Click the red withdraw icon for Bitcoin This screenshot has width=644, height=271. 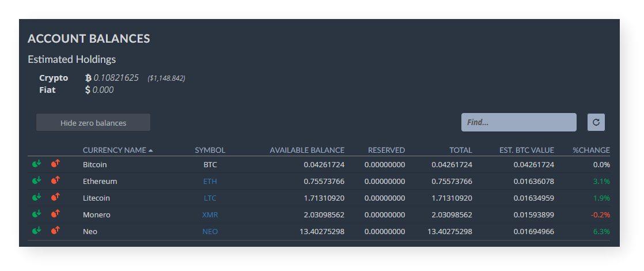[x=56, y=164]
